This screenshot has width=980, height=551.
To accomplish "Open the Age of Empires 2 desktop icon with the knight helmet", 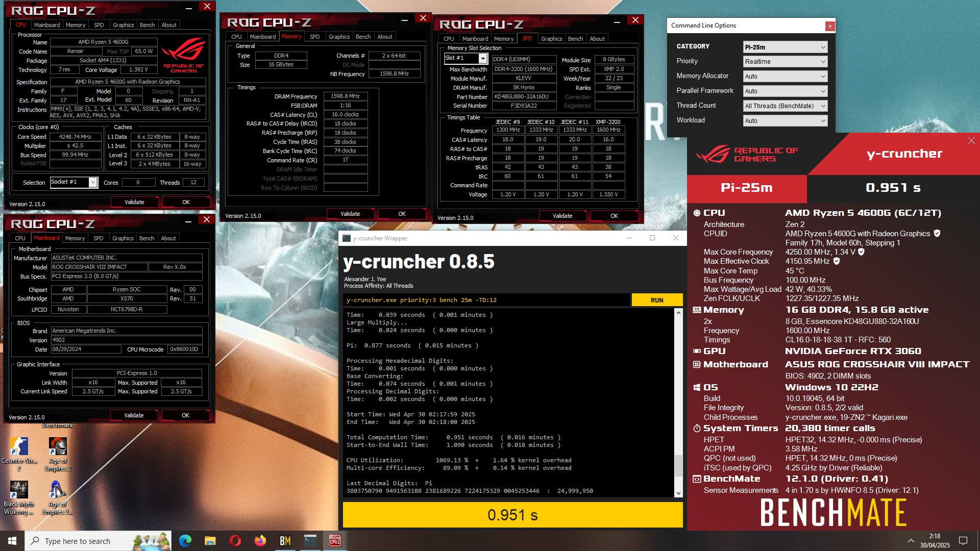I will click(x=58, y=453).
